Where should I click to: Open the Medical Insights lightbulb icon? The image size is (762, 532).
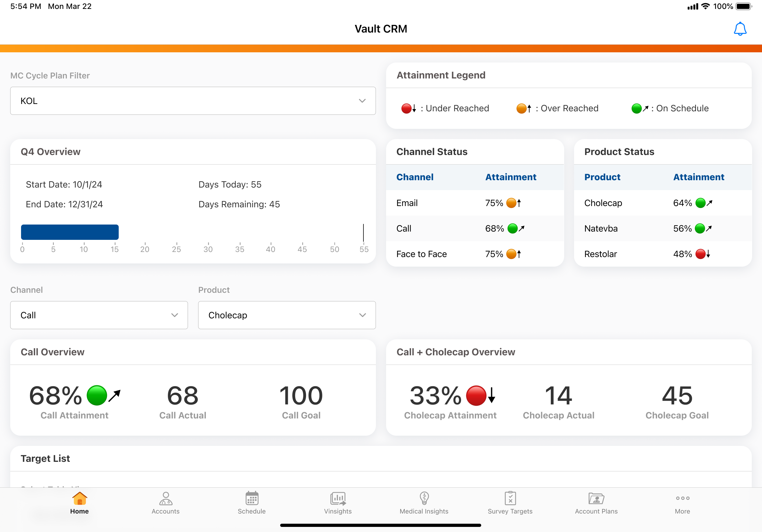coord(424,498)
